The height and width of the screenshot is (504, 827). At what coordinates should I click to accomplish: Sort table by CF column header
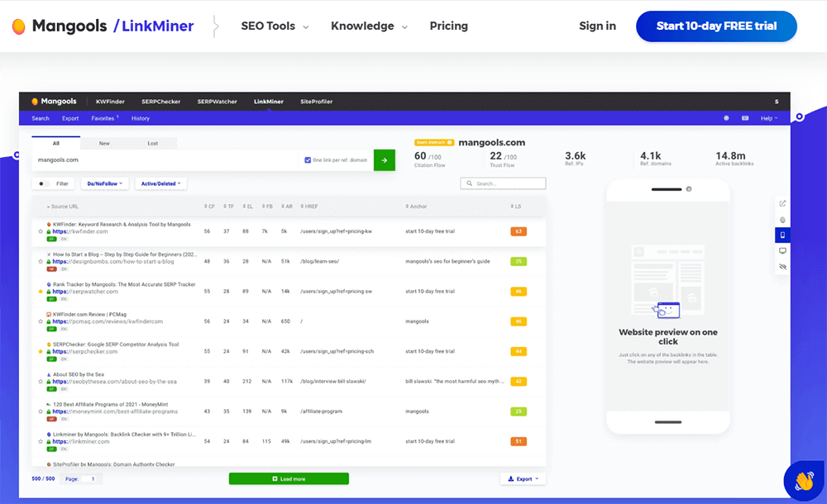tap(209, 207)
